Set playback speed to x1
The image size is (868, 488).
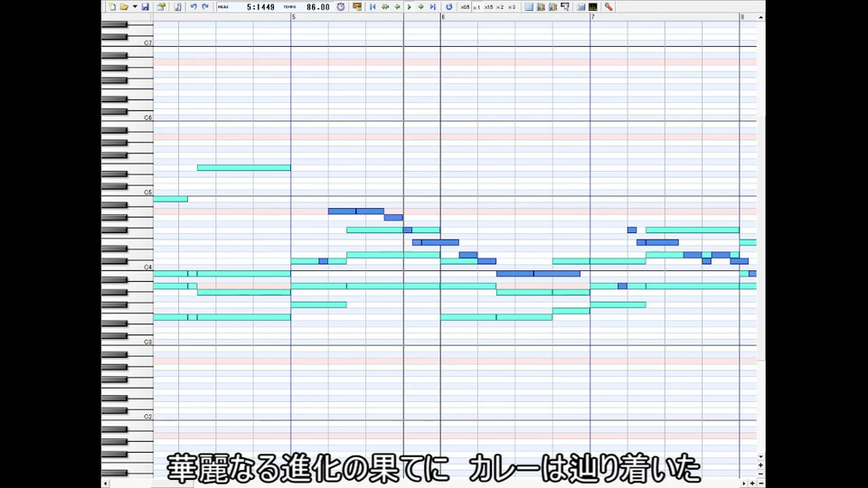click(x=476, y=7)
